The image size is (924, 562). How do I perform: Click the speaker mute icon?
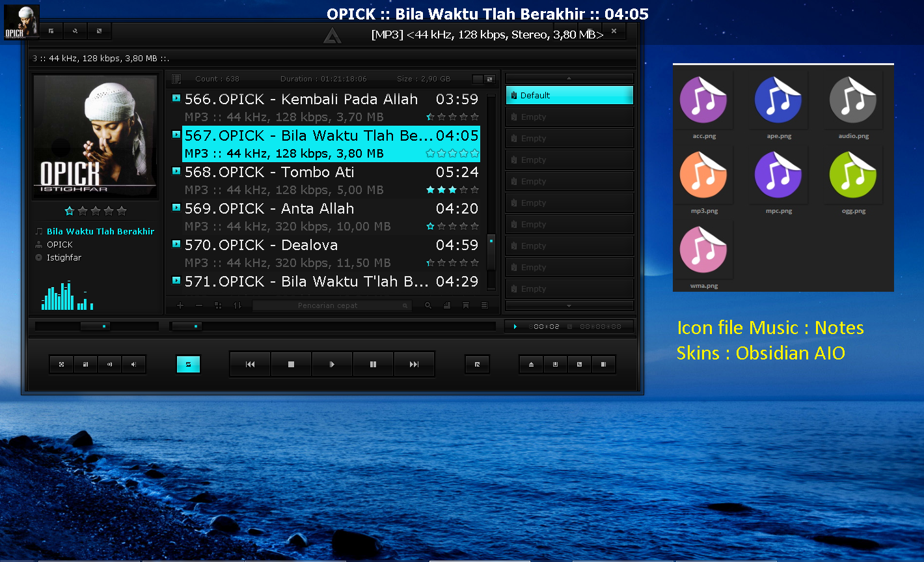(133, 364)
